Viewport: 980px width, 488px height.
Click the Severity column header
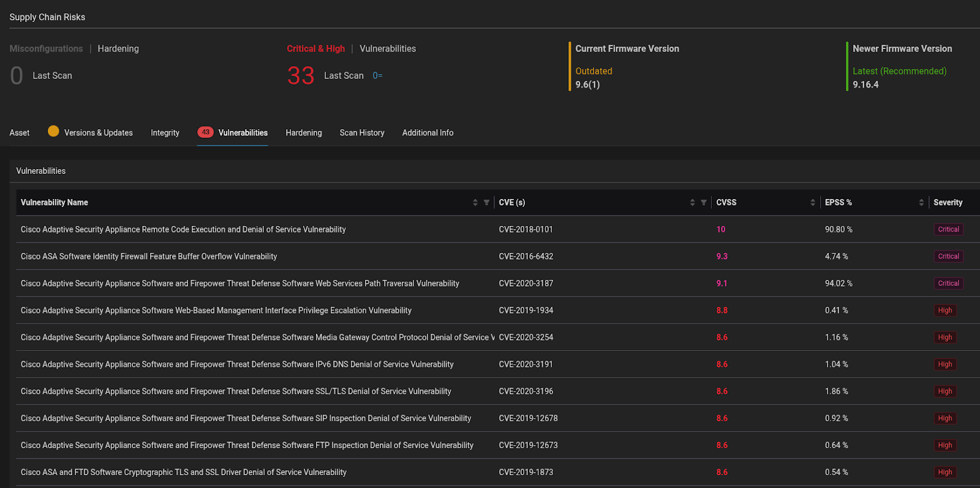click(x=948, y=203)
